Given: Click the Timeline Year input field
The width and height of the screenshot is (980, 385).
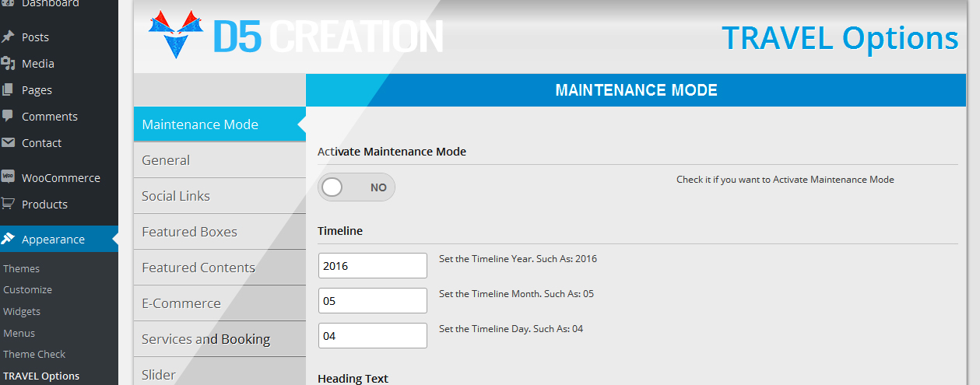Looking at the screenshot, I should click(373, 265).
